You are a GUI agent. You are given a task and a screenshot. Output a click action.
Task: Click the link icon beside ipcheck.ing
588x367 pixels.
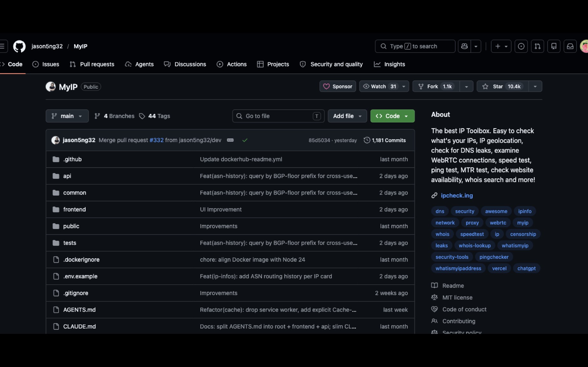pos(434,195)
